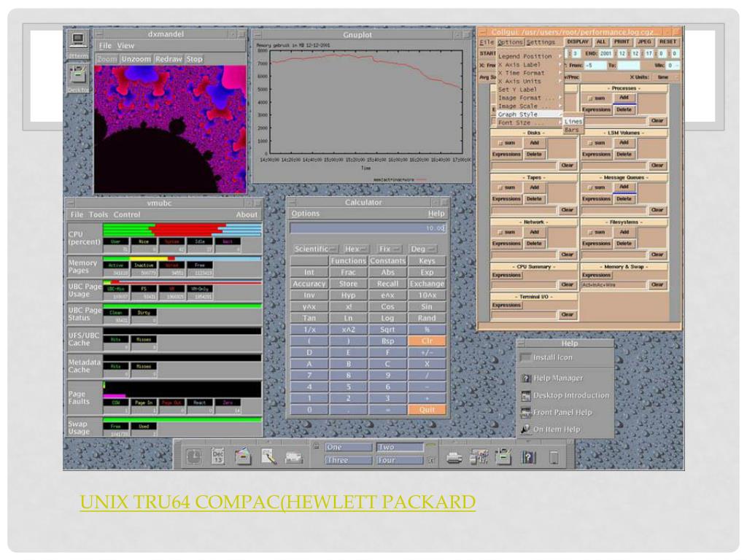Open the Deg angle dropdown in Calculator
Screen dimensions: 747x560
tap(422, 249)
